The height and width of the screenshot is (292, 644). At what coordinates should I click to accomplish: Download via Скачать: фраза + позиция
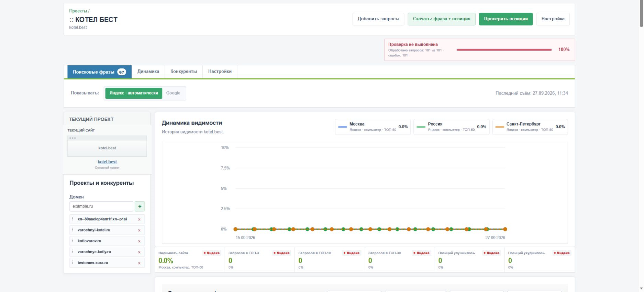442,19
